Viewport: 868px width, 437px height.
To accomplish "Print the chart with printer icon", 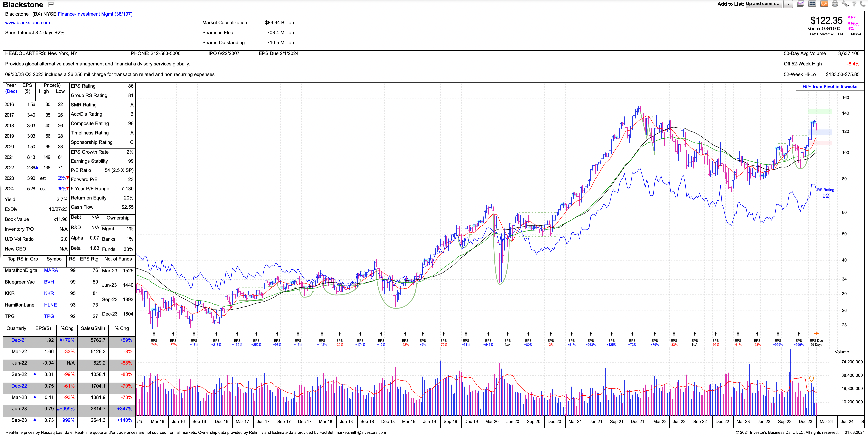I will pyautogui.click(x=835, y=4).
